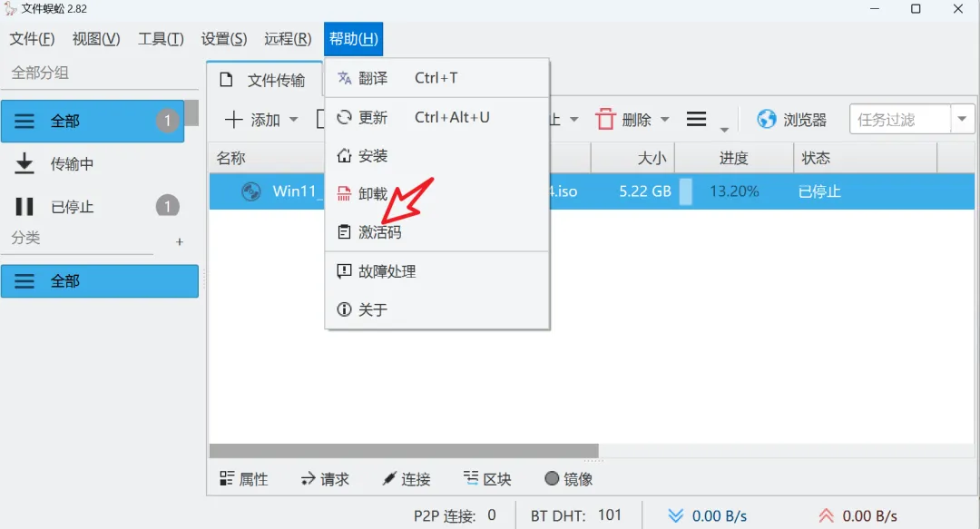Image resolution: width=980 pixels, height=529 pixels.
Task: Click the red trash 删除 icon
Action: (x=605, y=119)
